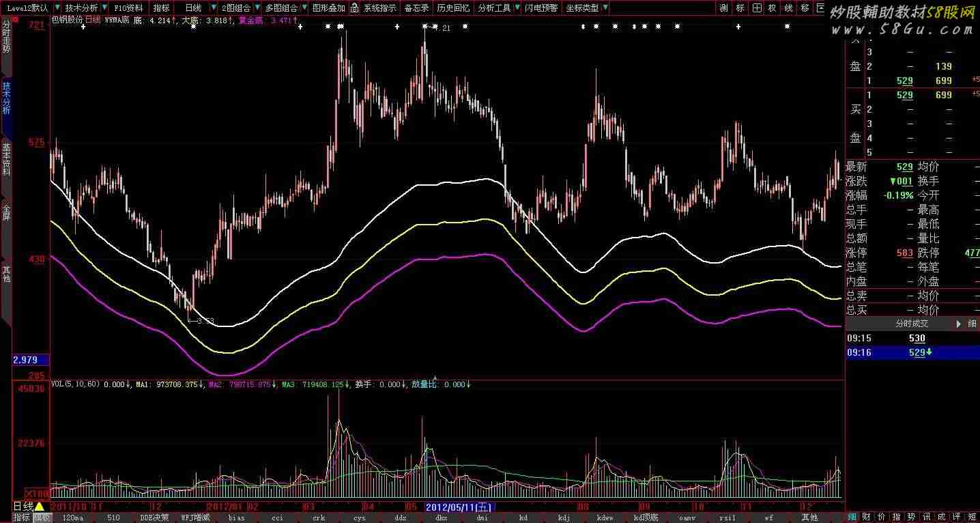Click the 模板 button in bottom bar
This screenshot has height=523, width=980.
pyautogui.click(x=42, y=518)
